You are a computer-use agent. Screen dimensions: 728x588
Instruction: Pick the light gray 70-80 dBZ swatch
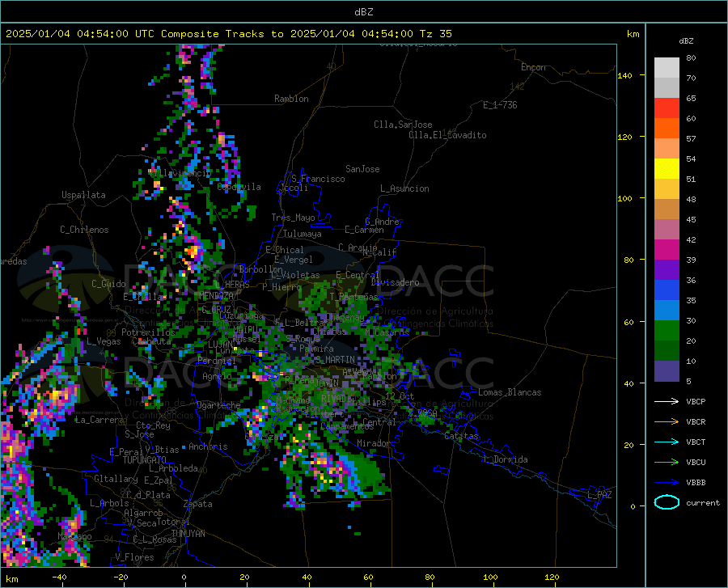point(667,68)
